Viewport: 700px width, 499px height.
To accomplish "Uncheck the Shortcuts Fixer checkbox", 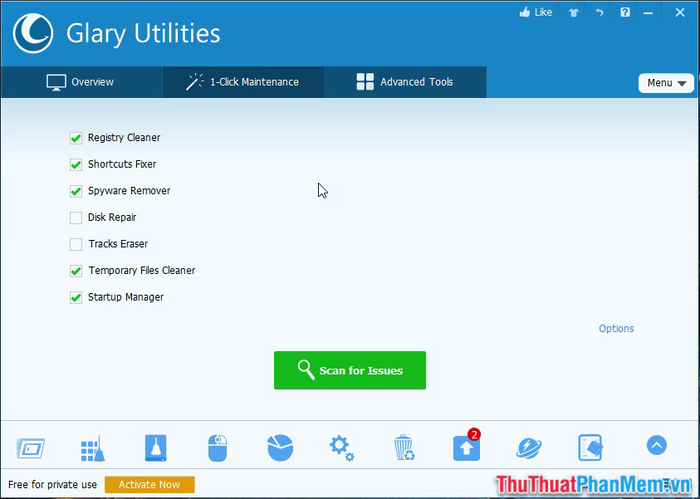I will click(x=76, y=165).
